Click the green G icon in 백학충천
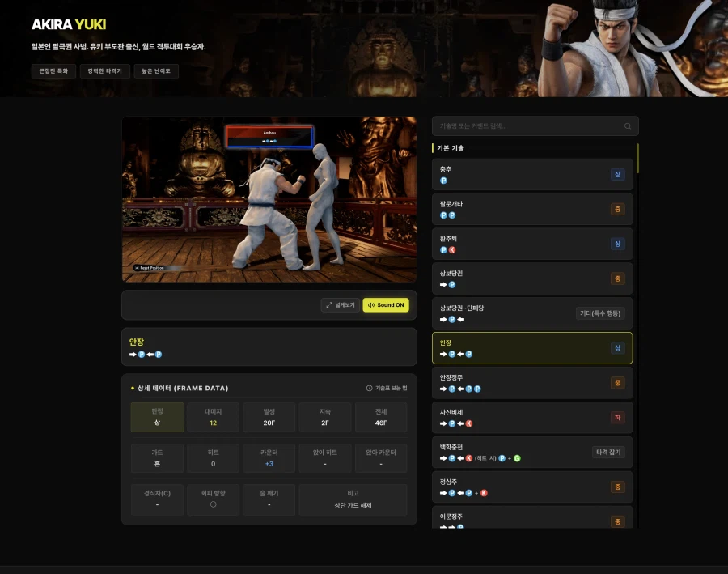The image size is (728, 574). pyautogui.click(x=517, y=458)
